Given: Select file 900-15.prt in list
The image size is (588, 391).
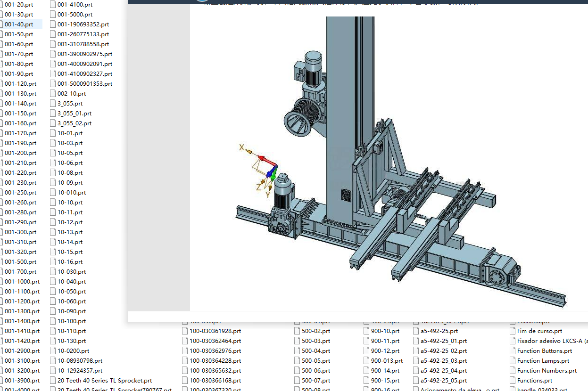Looking at the screenshot, I should coord(385,380).
